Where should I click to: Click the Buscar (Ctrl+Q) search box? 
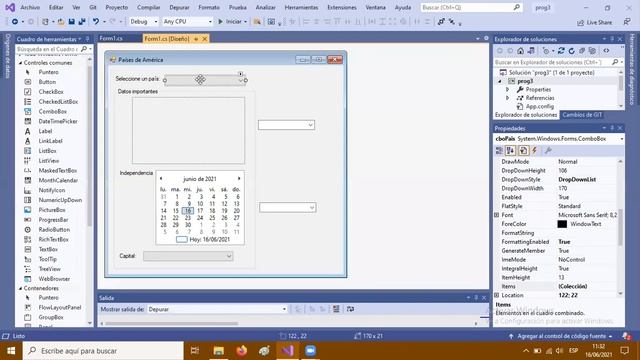471,7
